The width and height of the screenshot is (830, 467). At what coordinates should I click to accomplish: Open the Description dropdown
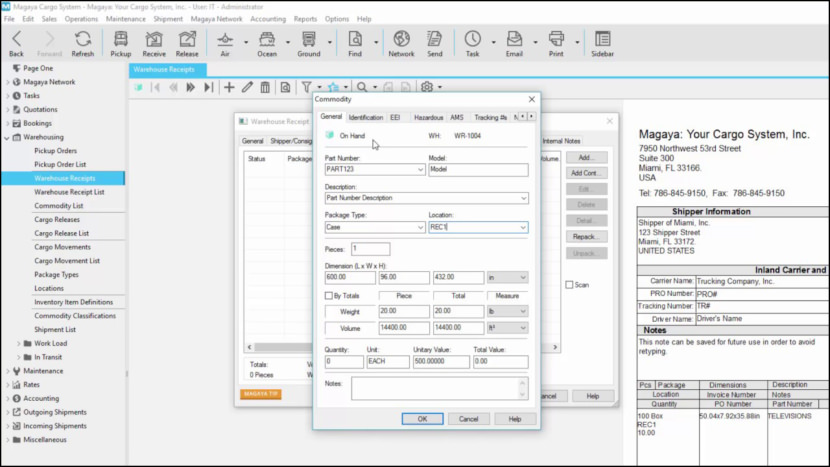point(524,198)
